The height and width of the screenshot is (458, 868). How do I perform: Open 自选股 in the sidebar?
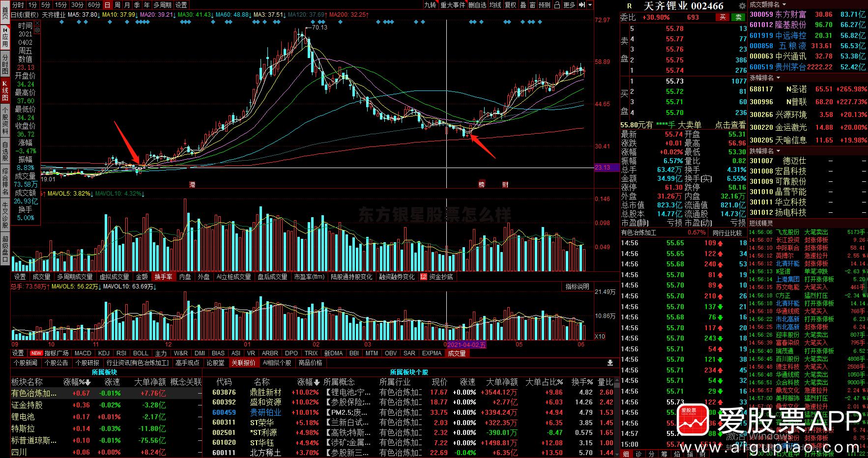click(x=5, y=151)
